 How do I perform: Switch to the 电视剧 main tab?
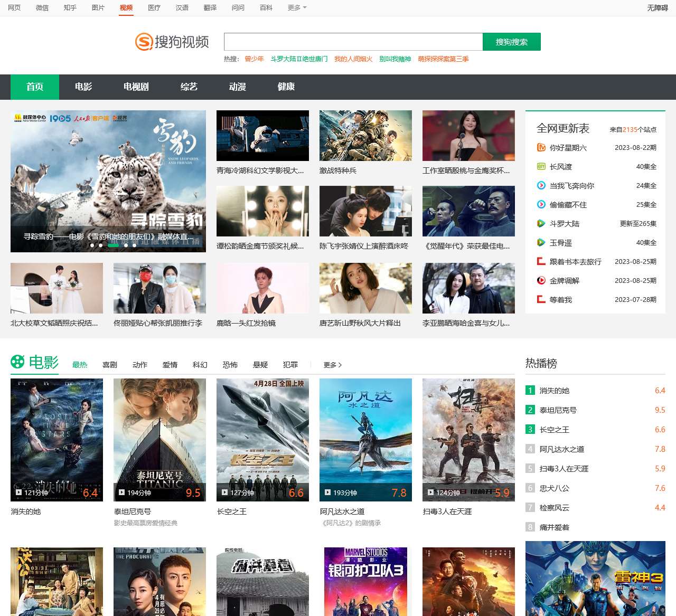pos(136,87)
